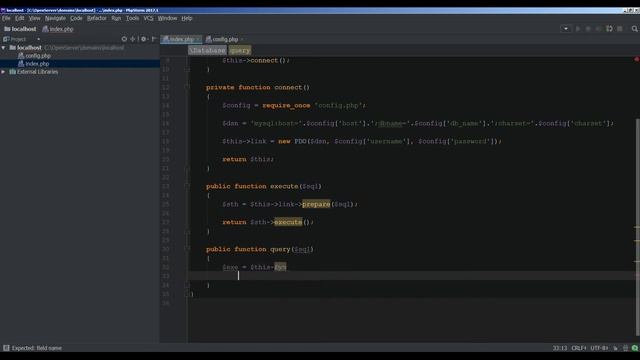Select index.php in the project tree

tap(33, 64)
